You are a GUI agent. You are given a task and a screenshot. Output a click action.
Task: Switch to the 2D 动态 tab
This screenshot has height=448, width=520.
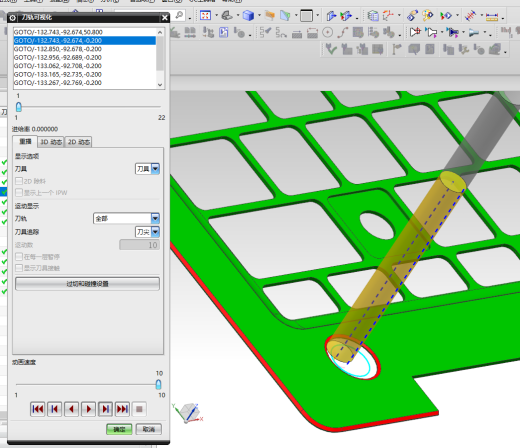[x=79, y=142]
